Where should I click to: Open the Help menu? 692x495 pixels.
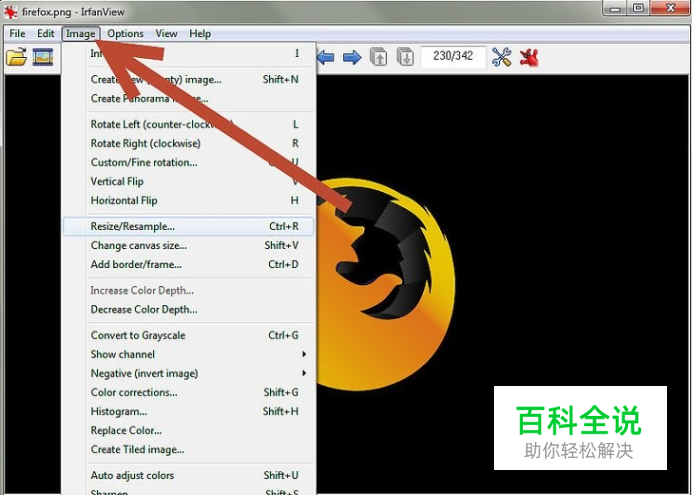coord(200,34)
